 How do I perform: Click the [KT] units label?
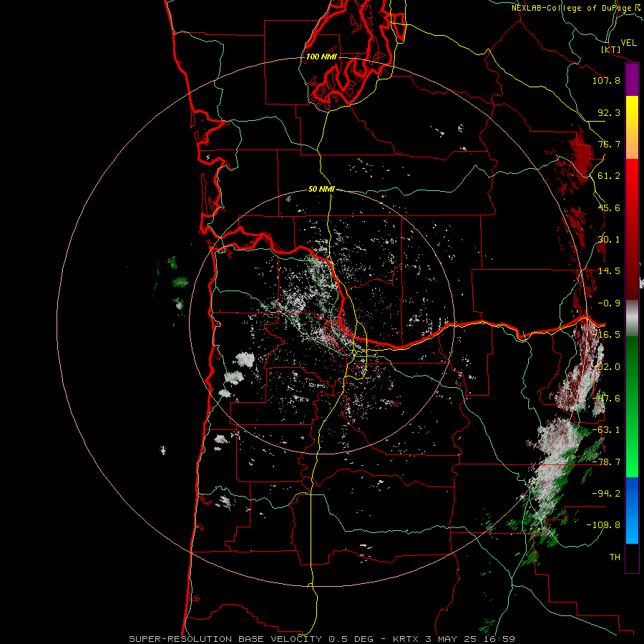pyautogui.click(x=611, y=49)
